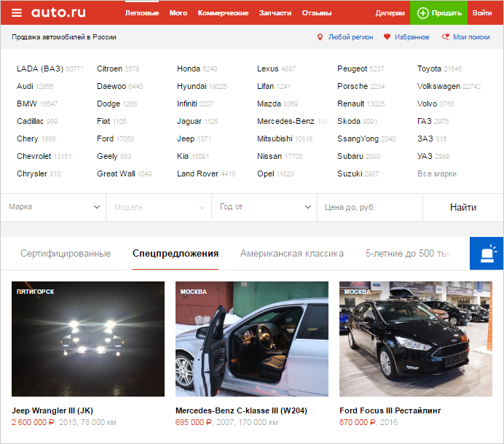
Task: Click the Mercedes-Benz brand list link
Action: [x=286, y=121]
